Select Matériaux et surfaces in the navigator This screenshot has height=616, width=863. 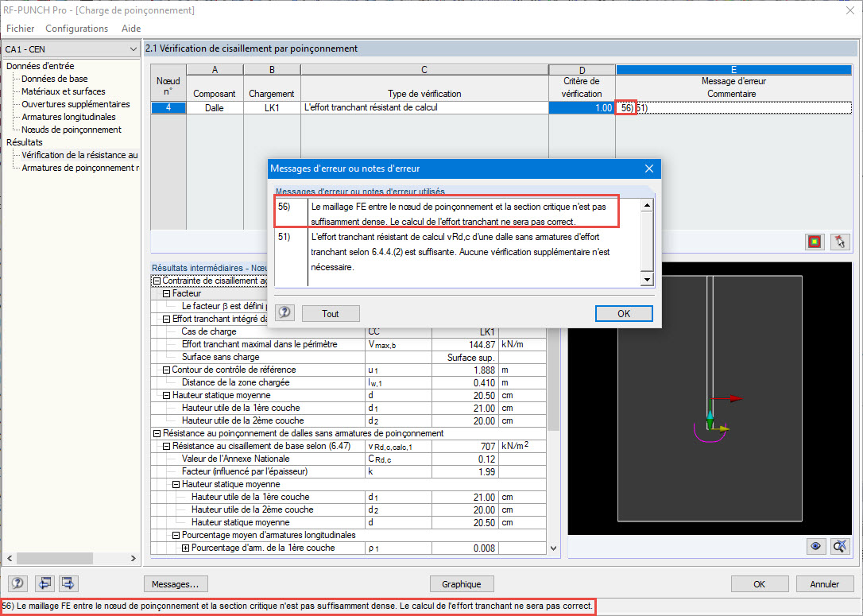click(x=64, y=91)
